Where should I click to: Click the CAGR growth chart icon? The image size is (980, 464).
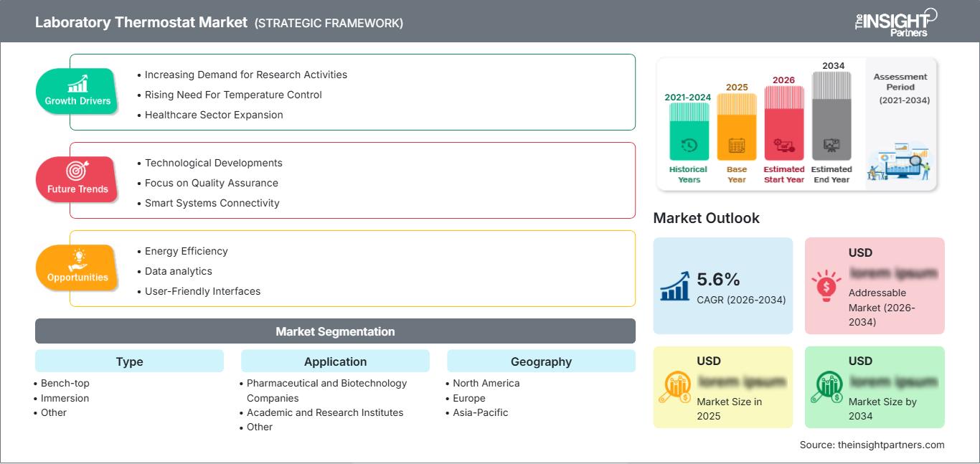point(676,285)
